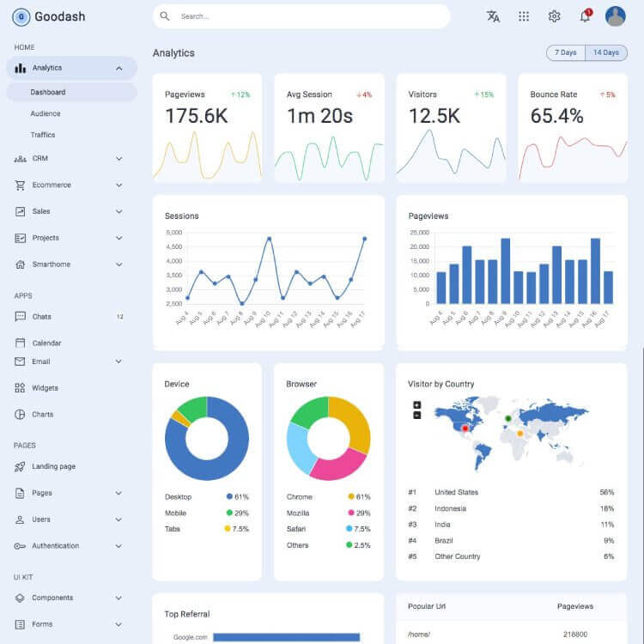Click the Goodash brand name
Screen dimensions: 644x644
coord(60,17)
